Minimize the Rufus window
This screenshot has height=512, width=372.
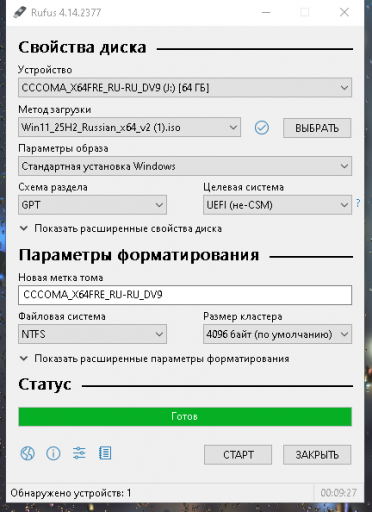coord(266,13)
